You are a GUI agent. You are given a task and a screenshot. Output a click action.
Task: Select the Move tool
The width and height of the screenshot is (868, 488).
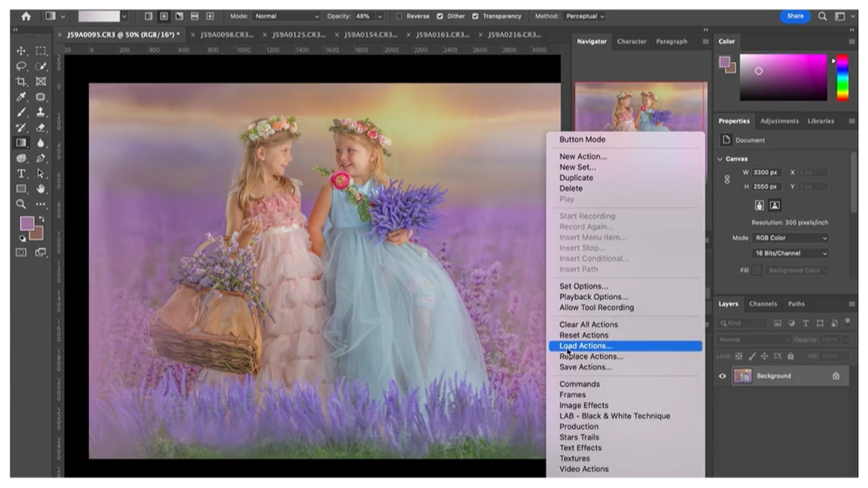pos(22,51)
